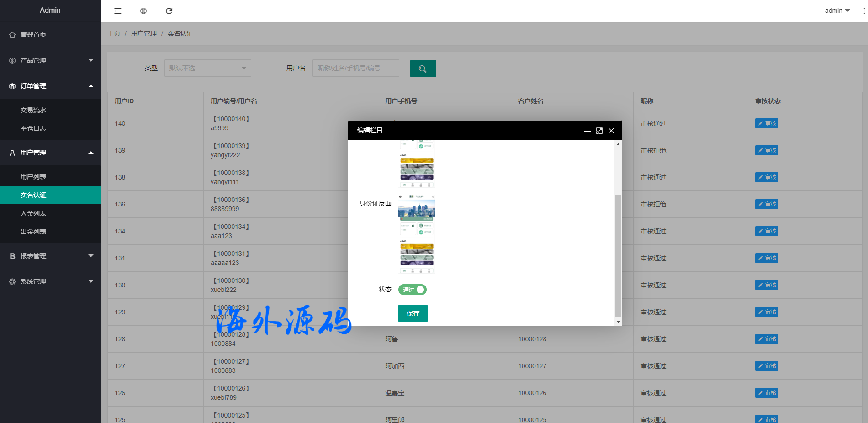Click the green search button
868x423 pixels.
[x=423, y=69]
